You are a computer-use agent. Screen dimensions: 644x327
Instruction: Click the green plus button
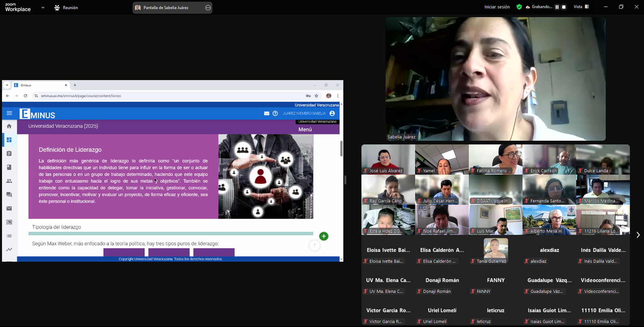tap(323, 236)
